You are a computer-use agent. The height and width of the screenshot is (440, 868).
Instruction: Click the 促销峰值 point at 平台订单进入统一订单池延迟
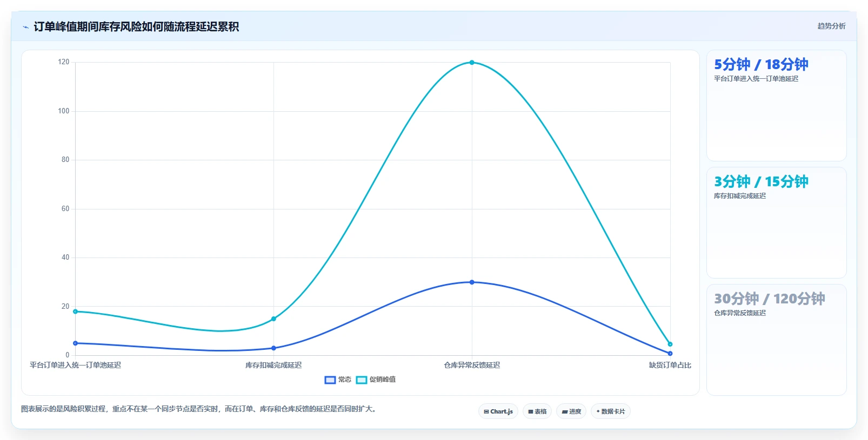click(x=75, y=312)
